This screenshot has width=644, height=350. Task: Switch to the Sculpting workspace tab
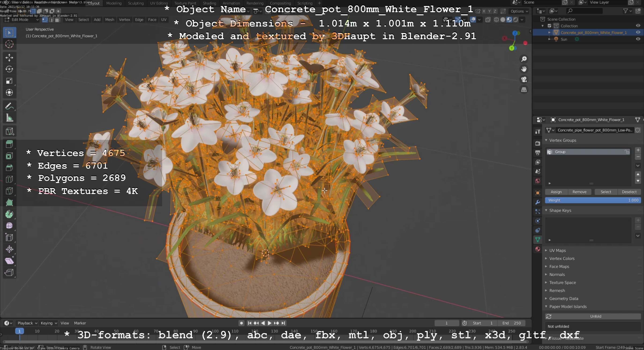tap(136, 3)
